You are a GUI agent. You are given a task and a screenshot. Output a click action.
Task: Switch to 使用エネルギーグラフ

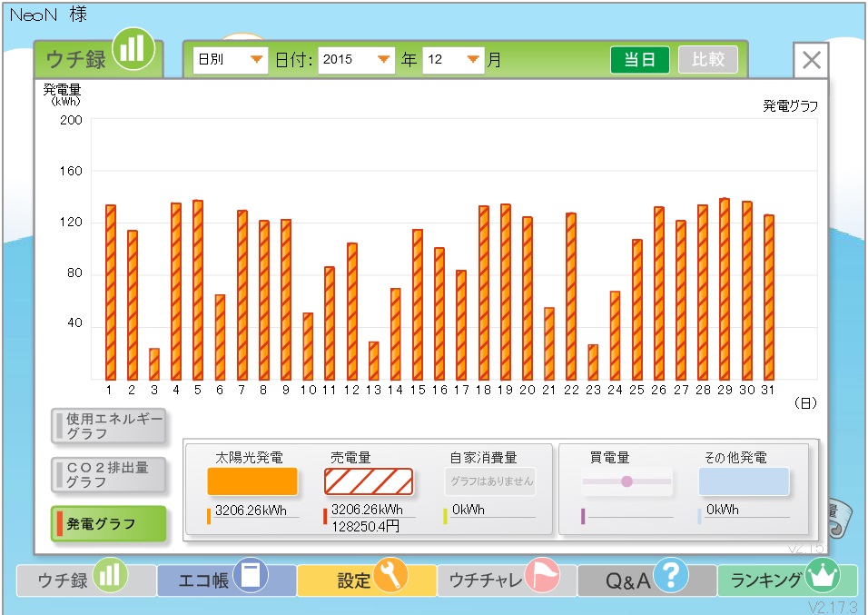coord(109,426)
